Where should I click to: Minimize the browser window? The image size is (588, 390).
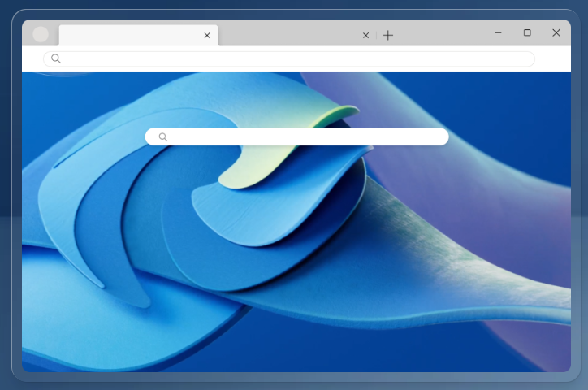pos(498,32)
